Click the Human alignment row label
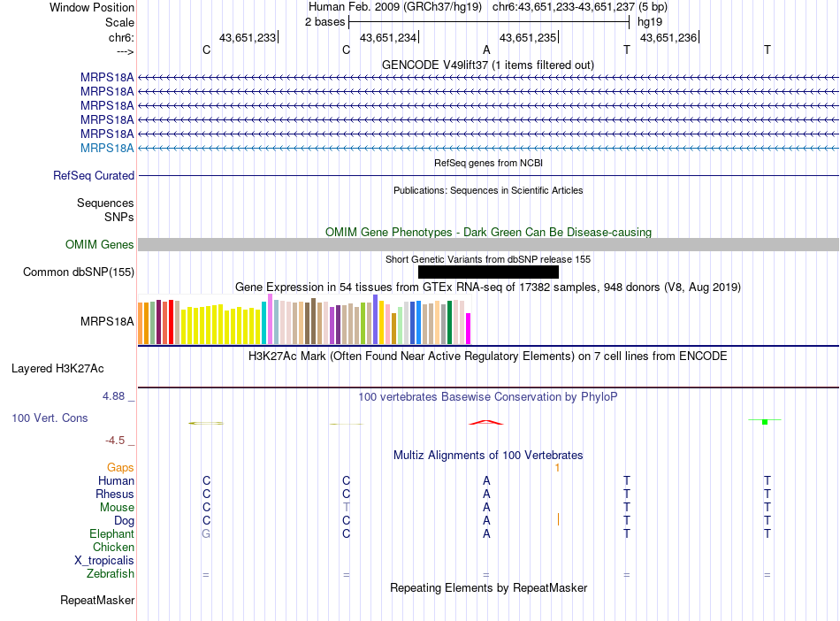840x621 pixels. pyautogui.click(x=116, y=480)
